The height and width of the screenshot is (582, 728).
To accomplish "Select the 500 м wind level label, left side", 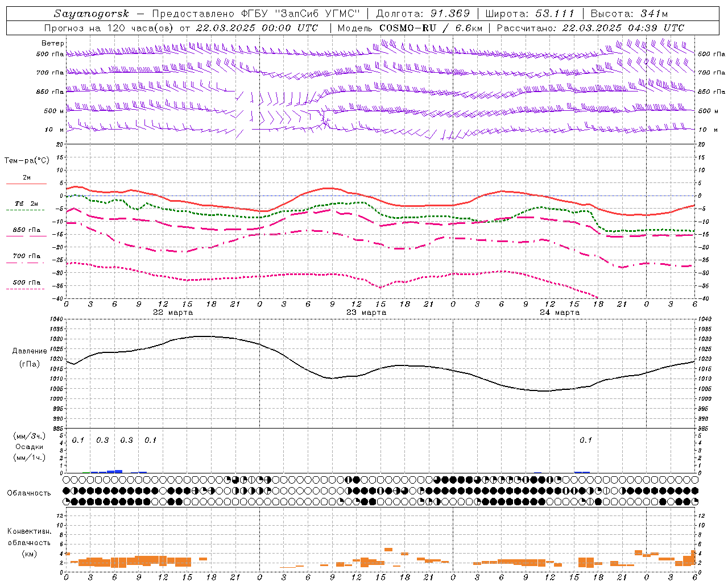I will point(54,111).
